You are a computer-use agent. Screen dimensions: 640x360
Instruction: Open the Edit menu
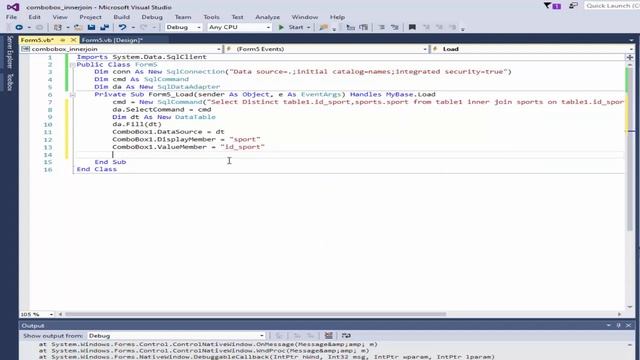(34, 17)
